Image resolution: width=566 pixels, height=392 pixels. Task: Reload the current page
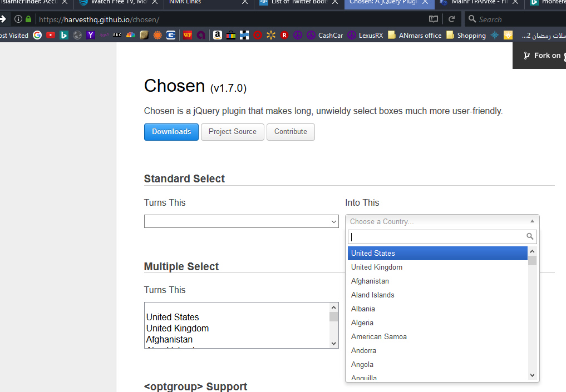[451, 19]
